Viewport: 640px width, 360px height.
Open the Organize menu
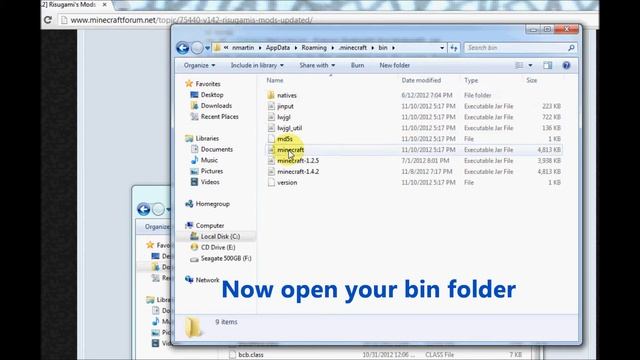tap(199, 65)
